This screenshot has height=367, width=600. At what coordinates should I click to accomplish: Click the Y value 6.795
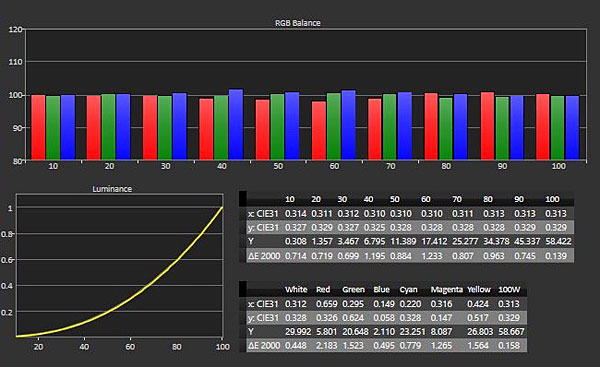[x=374, y=241]
